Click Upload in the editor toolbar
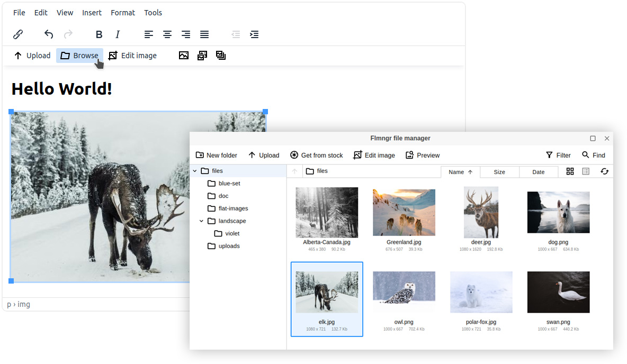This screenshot has height=364, width=627. click(x=32, y=56)
